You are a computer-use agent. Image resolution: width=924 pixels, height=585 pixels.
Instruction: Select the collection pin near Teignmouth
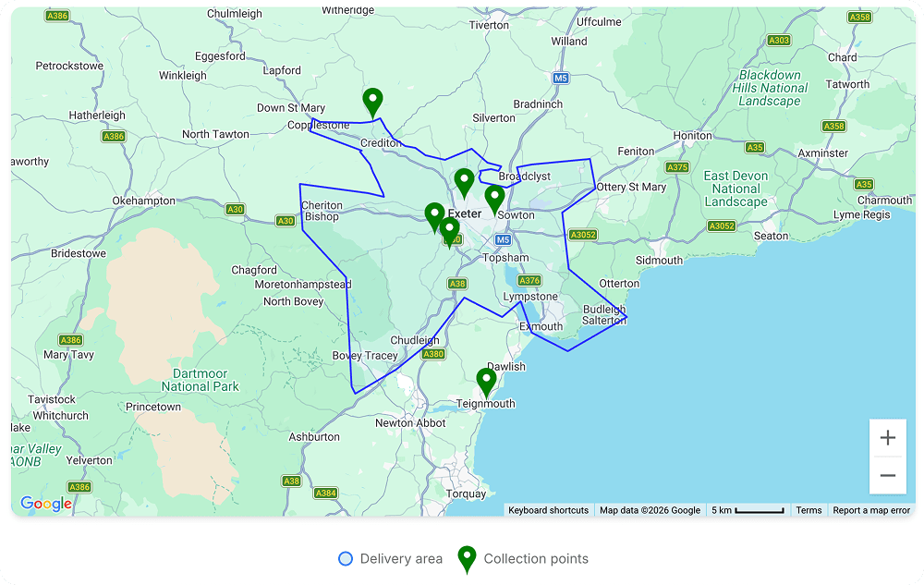pos(486,381)
